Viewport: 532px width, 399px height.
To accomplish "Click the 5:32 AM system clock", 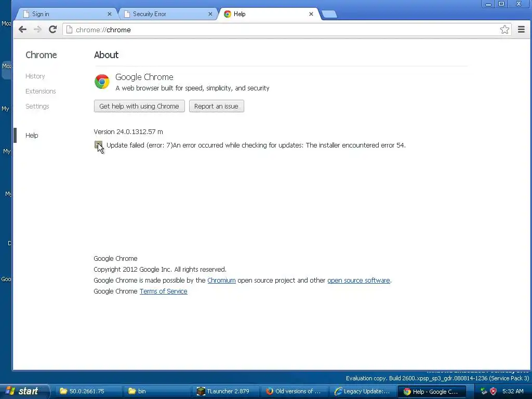I will pos(513,391).
